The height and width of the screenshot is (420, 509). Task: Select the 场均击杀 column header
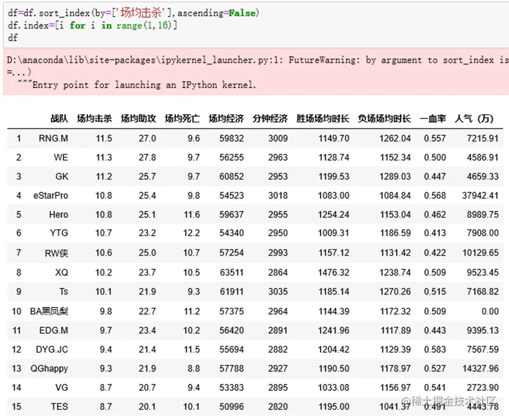94,118
